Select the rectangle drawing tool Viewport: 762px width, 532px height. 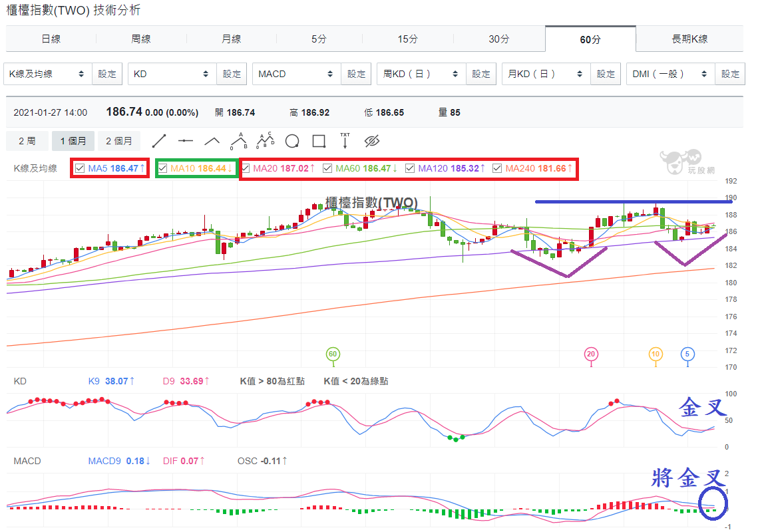pos(319,141)
